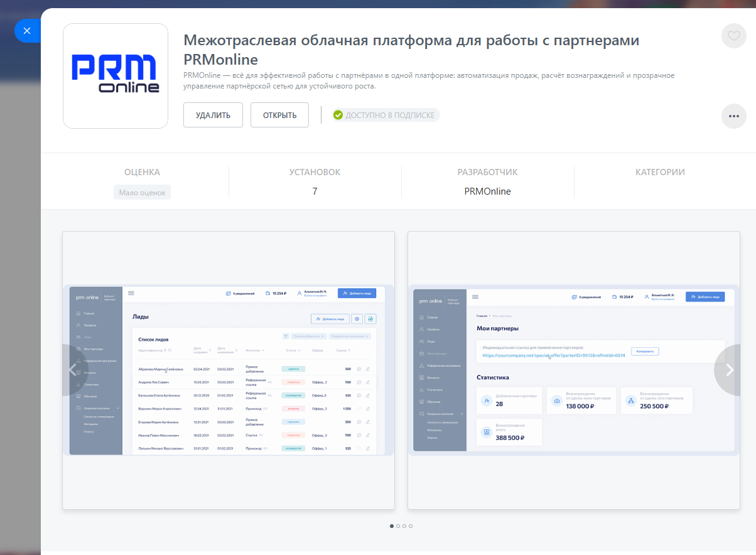The width and height of the screenshot is (756, 555).
Task: Close the app details side panel
Action: [26, 31]
